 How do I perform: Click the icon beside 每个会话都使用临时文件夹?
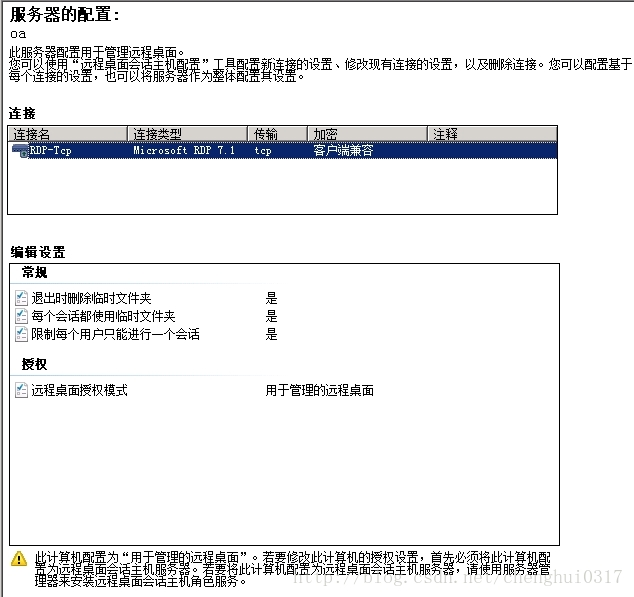[x=21, y=316]
